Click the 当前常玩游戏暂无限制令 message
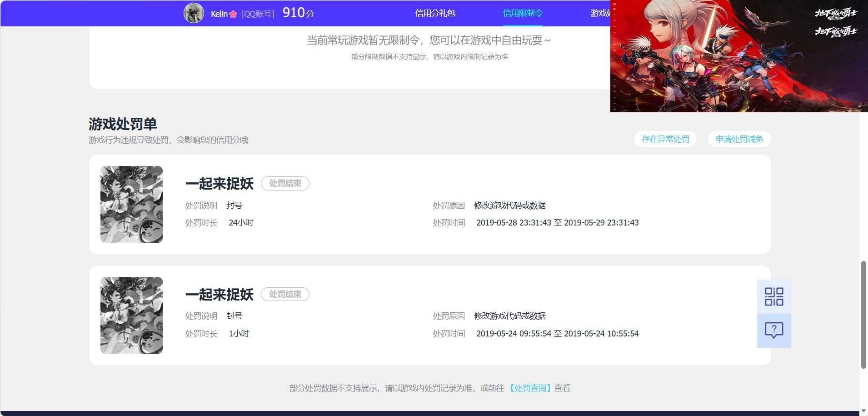868x416 pixels. pyautogui.click(x=429, y=40)
